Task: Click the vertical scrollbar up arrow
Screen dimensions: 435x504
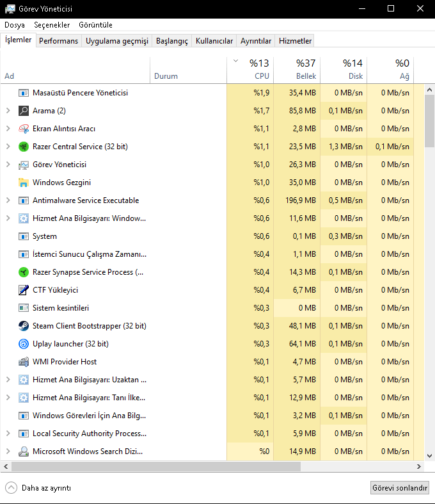Action: (429, 90)
